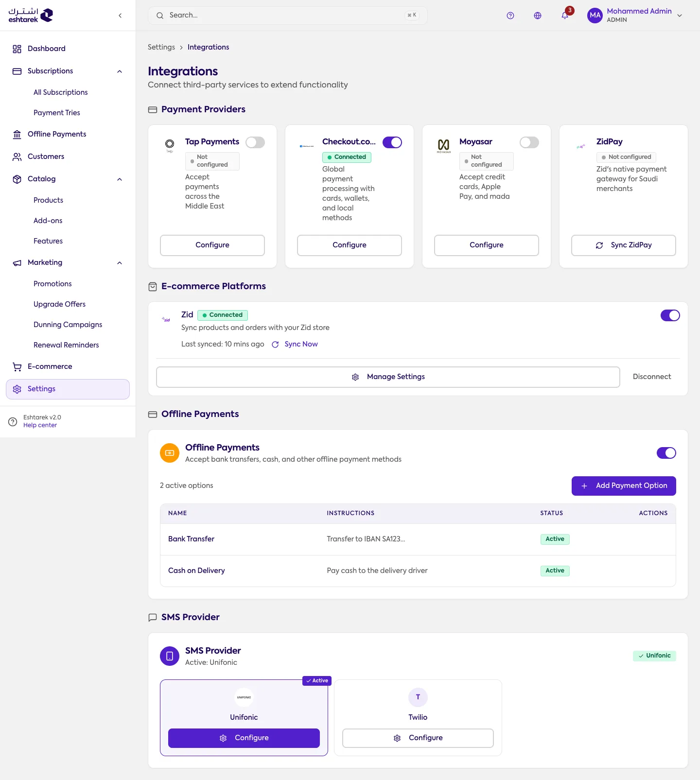700x780 pixels.
Task: Click the E-commerce Platforms section bag icon
Action: (x=153, y=287)
